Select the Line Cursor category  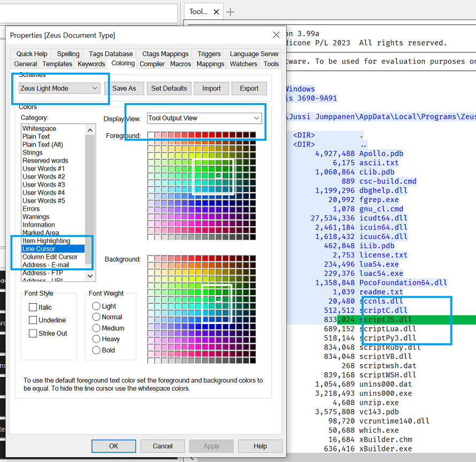53,249
